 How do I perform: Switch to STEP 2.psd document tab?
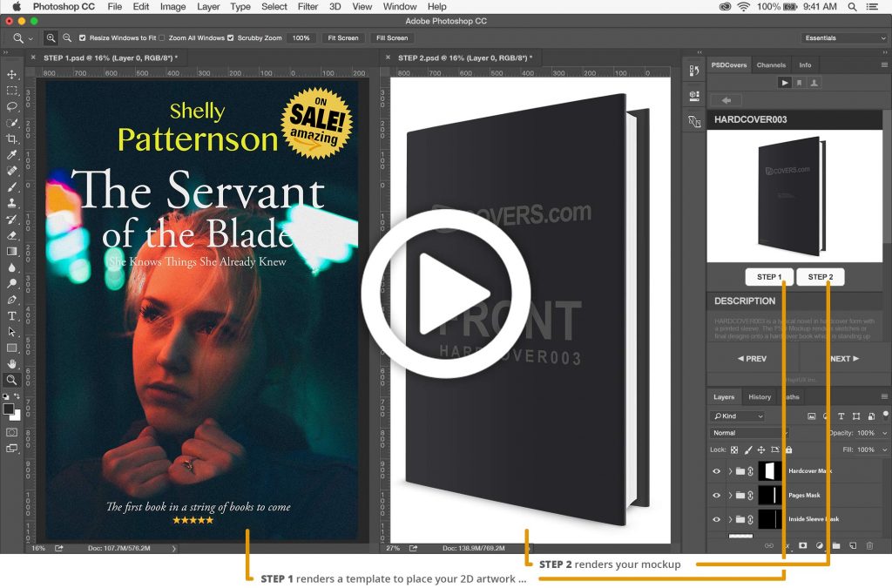click(x=465, y=57)
